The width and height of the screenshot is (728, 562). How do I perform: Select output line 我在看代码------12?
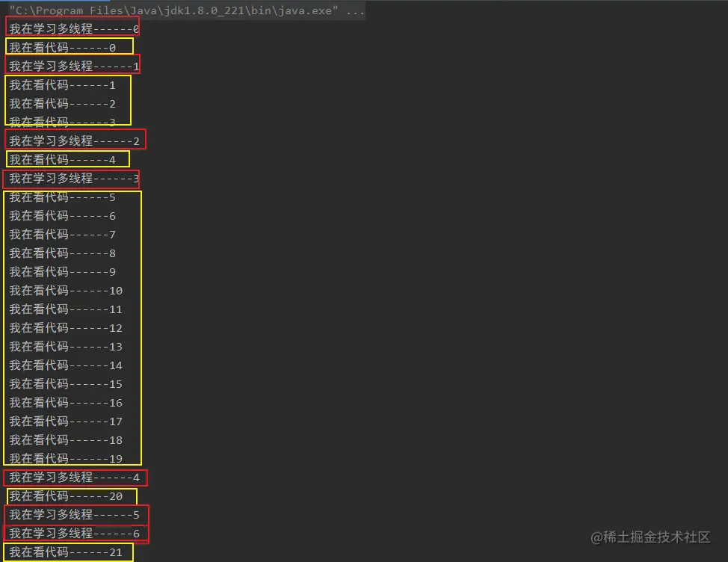pos(66,327)
